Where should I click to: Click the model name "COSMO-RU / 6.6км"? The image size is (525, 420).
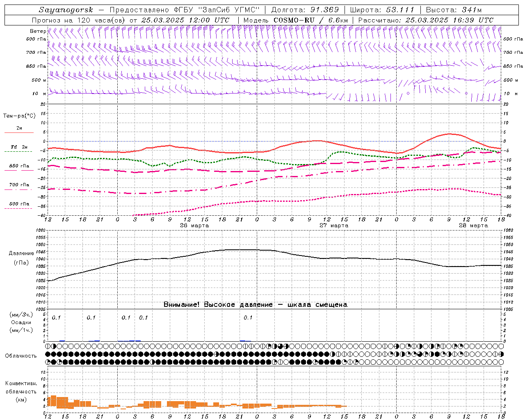point(311,20)
